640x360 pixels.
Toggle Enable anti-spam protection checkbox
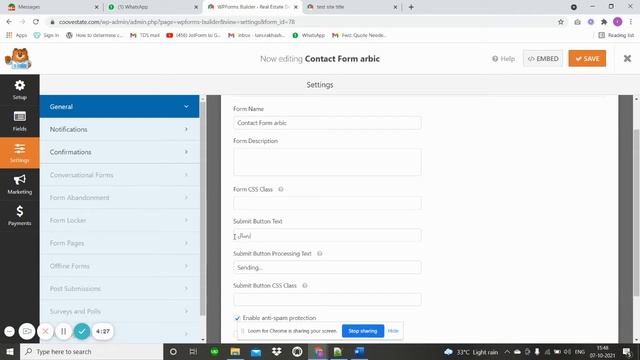pos(237,318)
